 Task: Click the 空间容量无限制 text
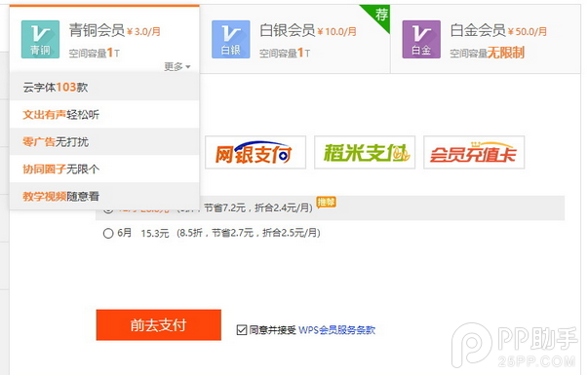point(487,53)
